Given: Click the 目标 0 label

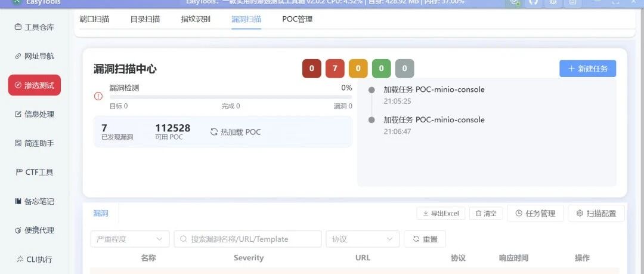Looking at the screenshot, I should pos(118,106).
